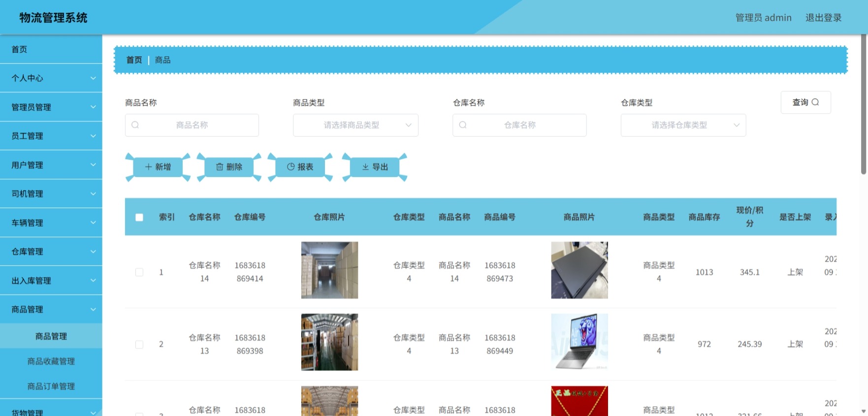868x416 pixels.
Task: Click stock value 1013
Action: [x=704, y=272]
